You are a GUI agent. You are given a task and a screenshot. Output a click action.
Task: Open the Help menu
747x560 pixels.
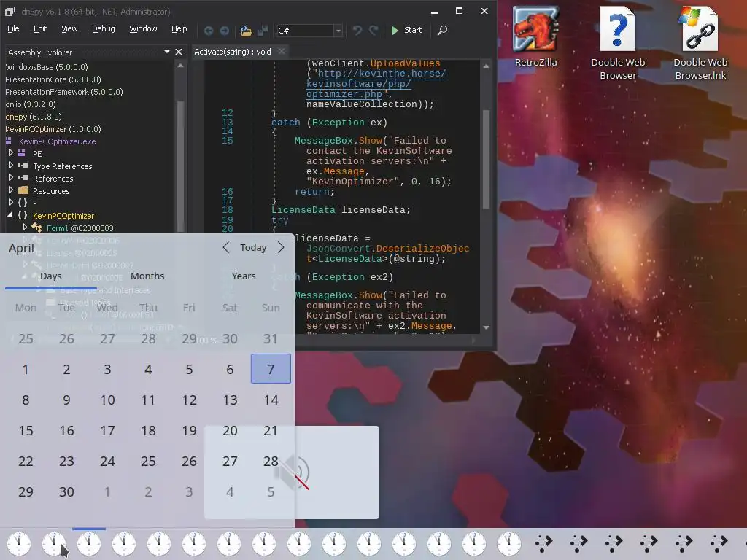[179, 28]
